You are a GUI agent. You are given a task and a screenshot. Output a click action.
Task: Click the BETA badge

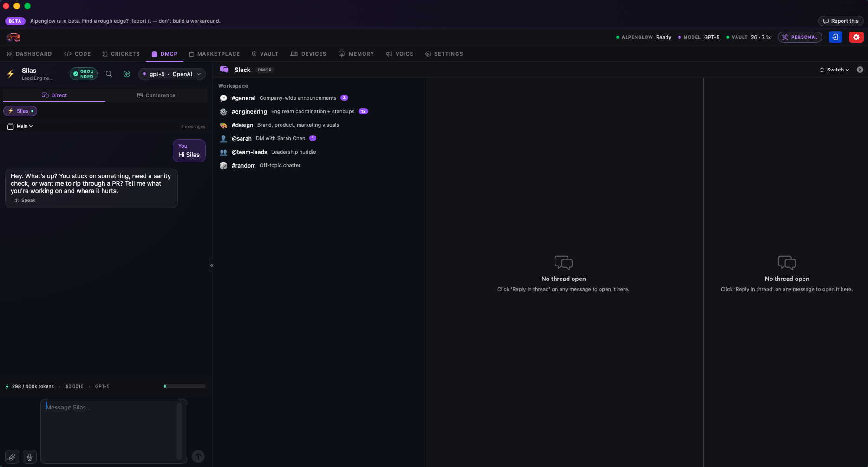pos(15,21)
